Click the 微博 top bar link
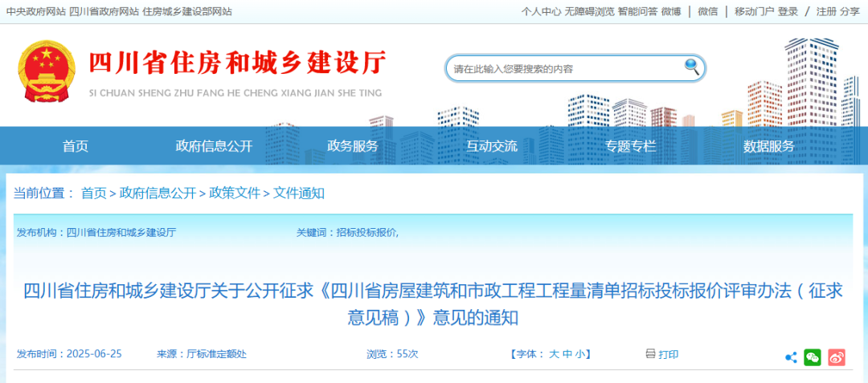This screenshot has height=383, width=868. pyautogui.click(x=671, y=11)
